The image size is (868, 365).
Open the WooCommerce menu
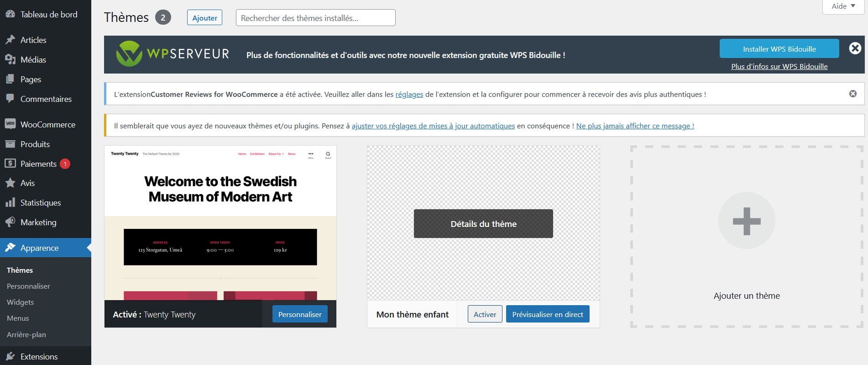click(46, 124)
